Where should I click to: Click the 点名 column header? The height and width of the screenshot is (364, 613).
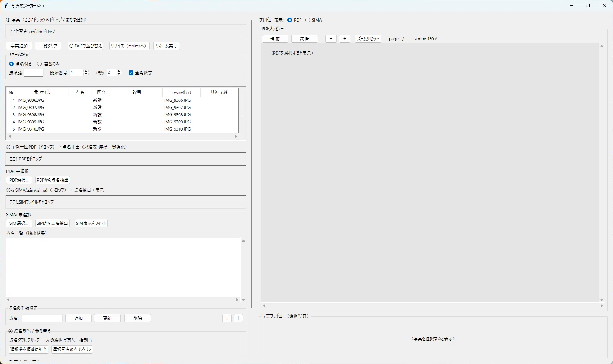click(x=80, y=92)
